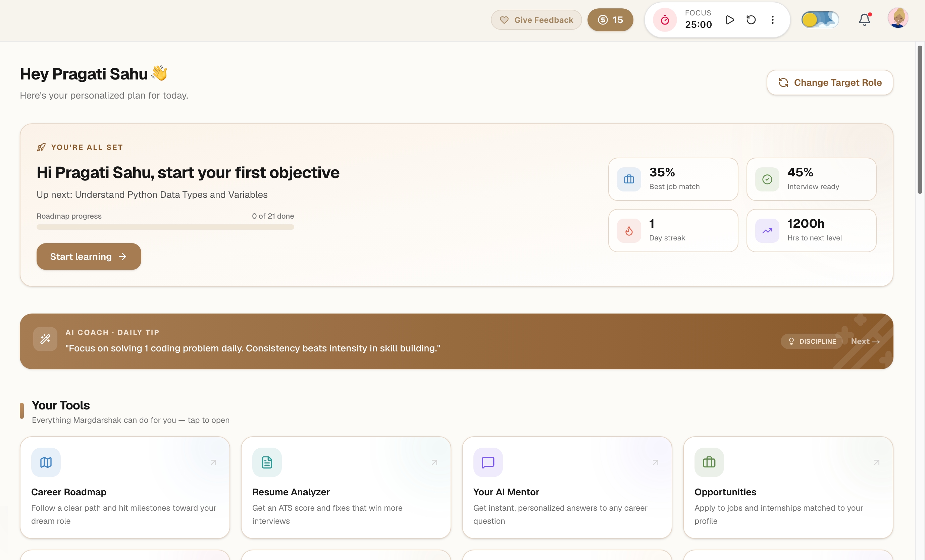The height and width of the screenshot is (560, 925).
Task: Open notifications bell
Action: 864,19
